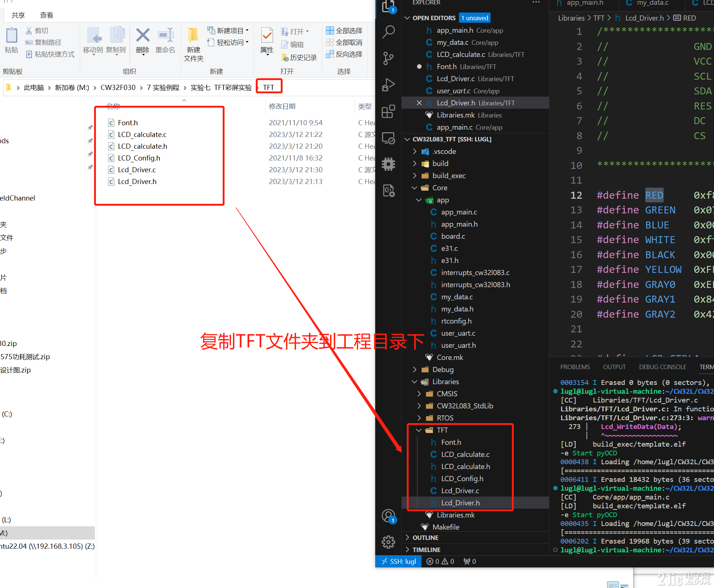
Task: Click Libraries breadcrumb in editor path
Action: point(571,18)
